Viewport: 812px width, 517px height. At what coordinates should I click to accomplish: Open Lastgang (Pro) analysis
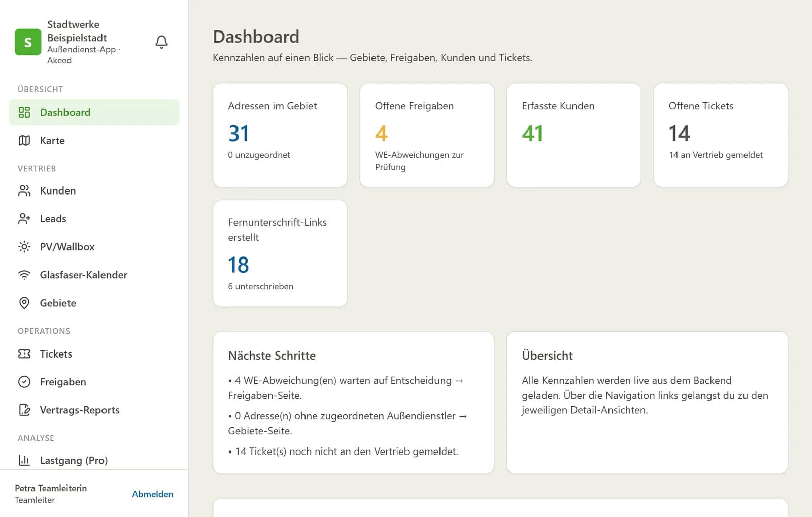94,460
